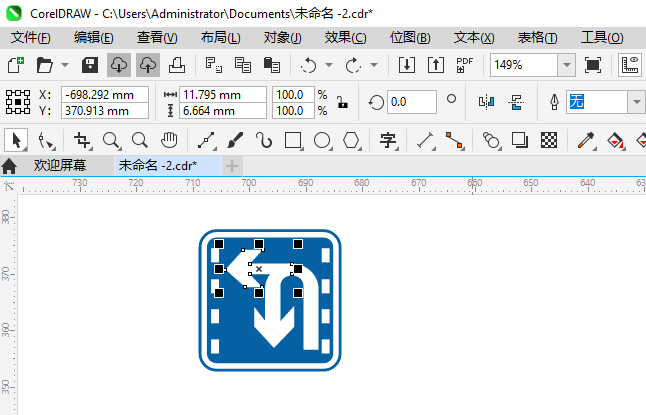
Task: Switch to the 欢迎屏幕 tab
Action: [60, 166]
